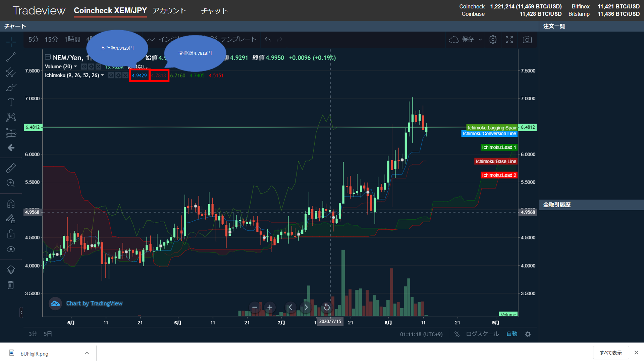The height and width of the screenshot is (363, 644).
Task: Switch chart interval to 1時間
Action: coord(72,39)
